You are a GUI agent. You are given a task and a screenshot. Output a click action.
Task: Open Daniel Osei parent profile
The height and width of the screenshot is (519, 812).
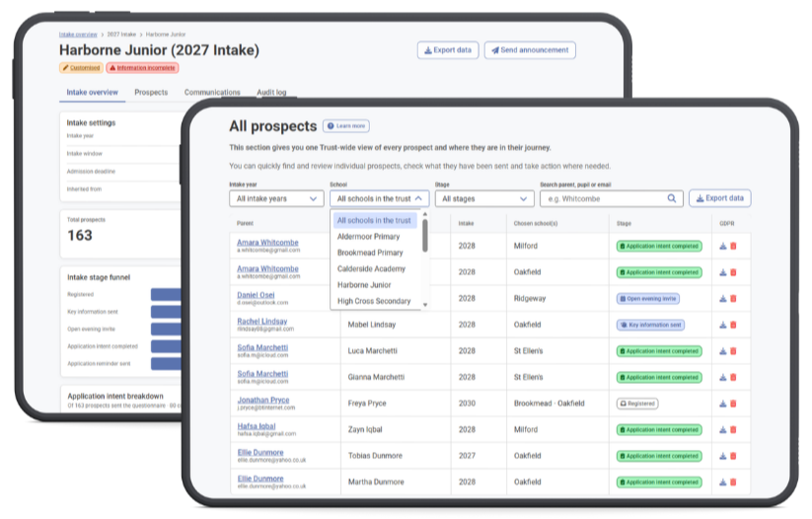tap(256, 295)
